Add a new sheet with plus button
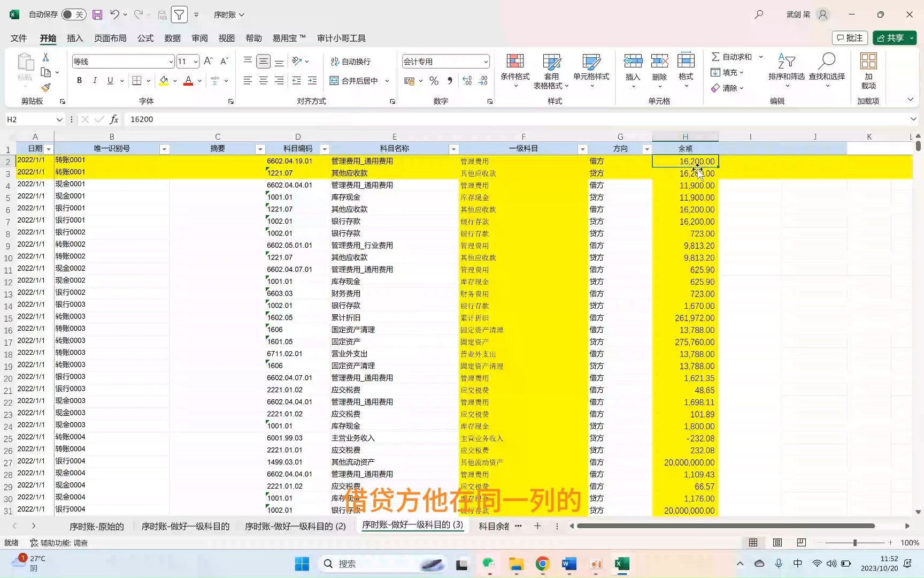 click(537, 526)
